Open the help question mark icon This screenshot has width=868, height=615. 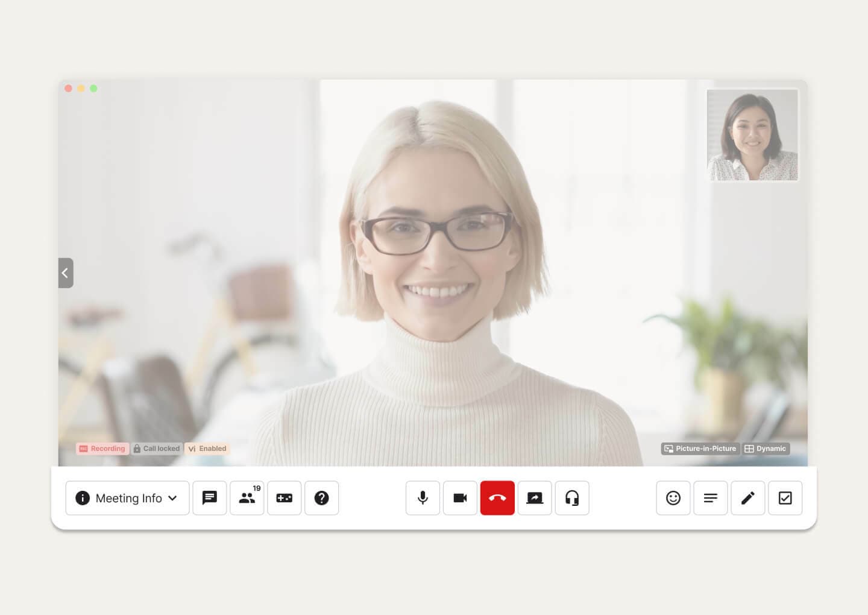tap(321, 498)
